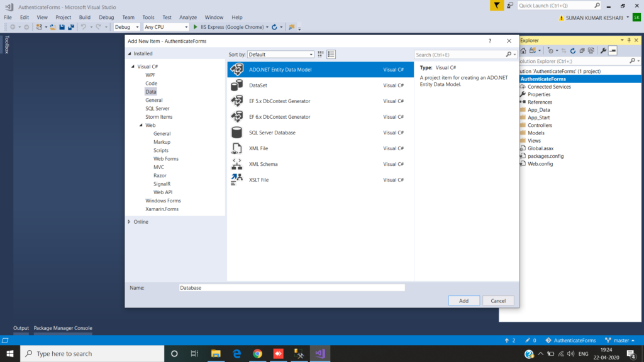Click Collapse All icon in Solution Explorer

pyautogui.click(x=582, y=50)
